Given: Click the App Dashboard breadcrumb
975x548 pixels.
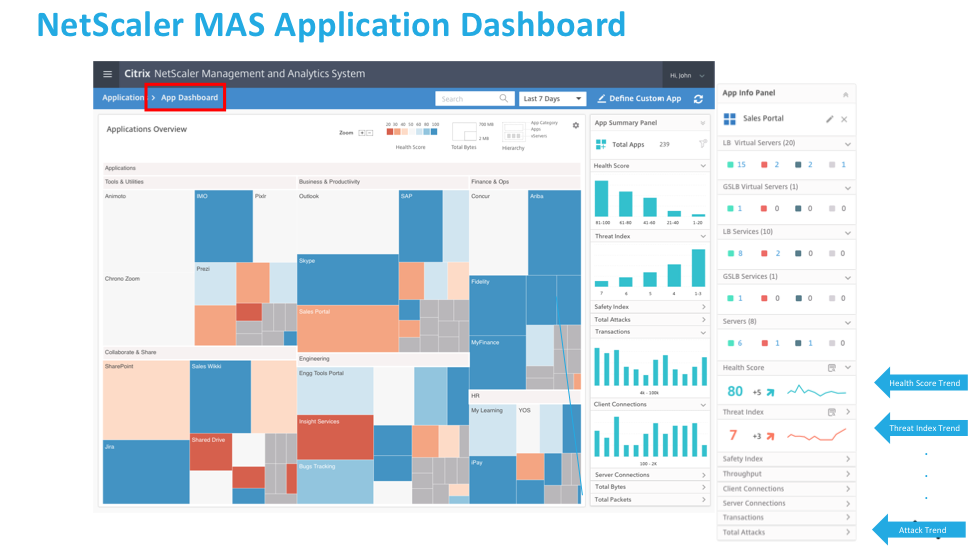Looking at the screenshot, I should (x=189, y=98).
